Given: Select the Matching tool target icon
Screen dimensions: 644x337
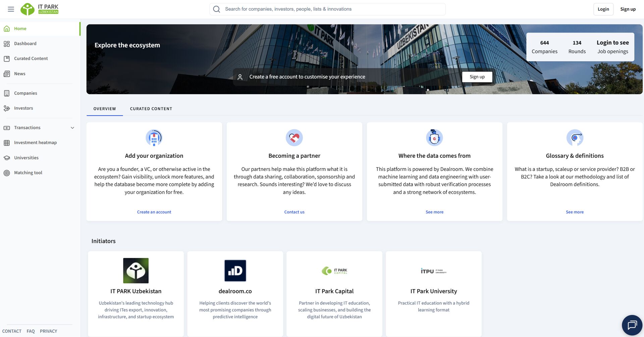Looking at the screenshot, I should 7,173.
